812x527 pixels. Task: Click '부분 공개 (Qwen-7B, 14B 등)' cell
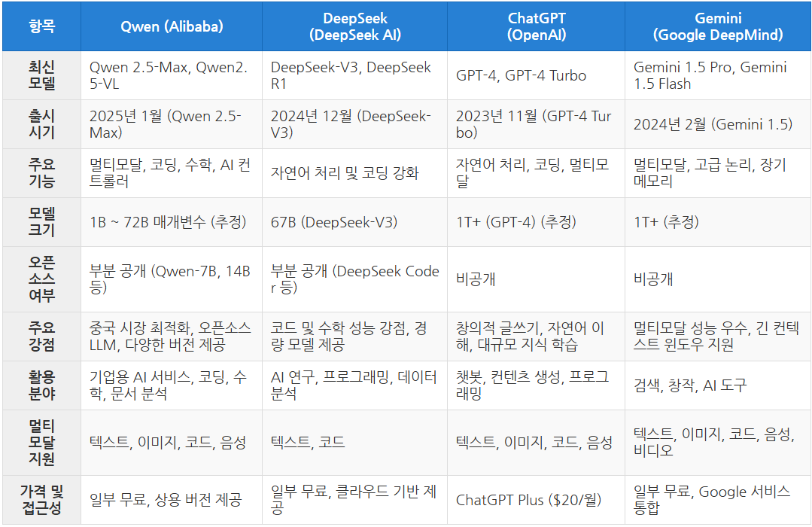click(x=172, y=279)
